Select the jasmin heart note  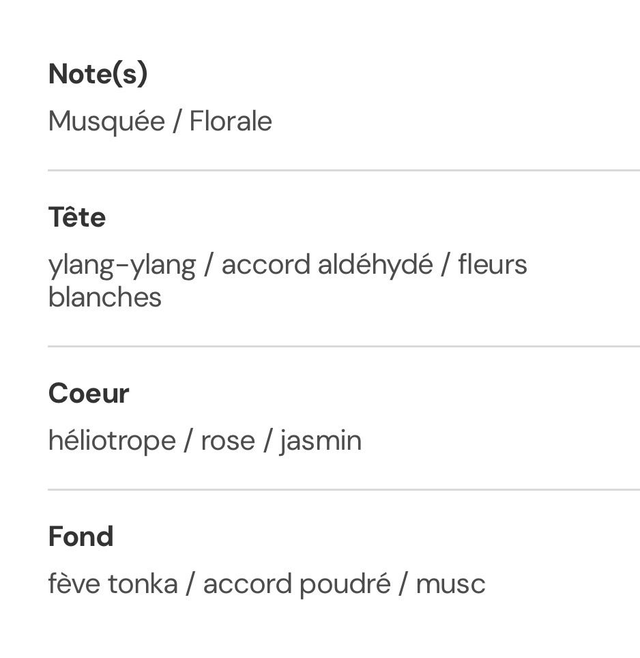click(321, 441)
